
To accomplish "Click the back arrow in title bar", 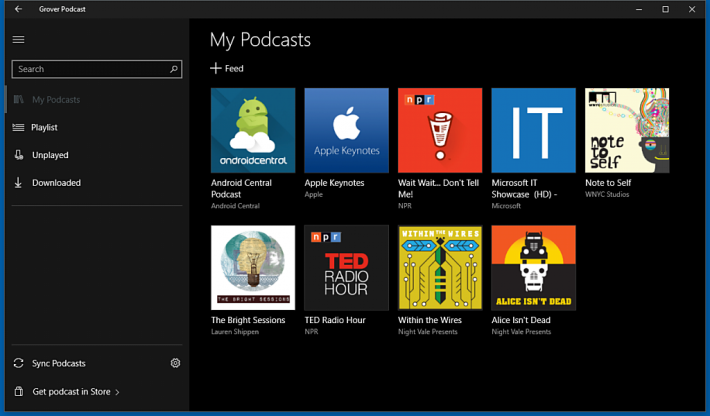I will pos(18,9).
